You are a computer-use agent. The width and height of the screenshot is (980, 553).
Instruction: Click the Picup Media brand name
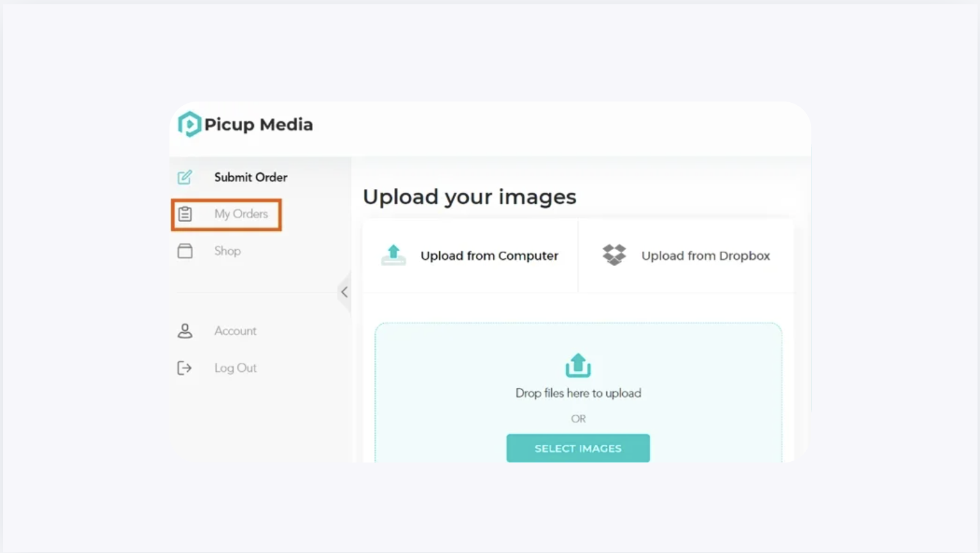click(259, 125)
